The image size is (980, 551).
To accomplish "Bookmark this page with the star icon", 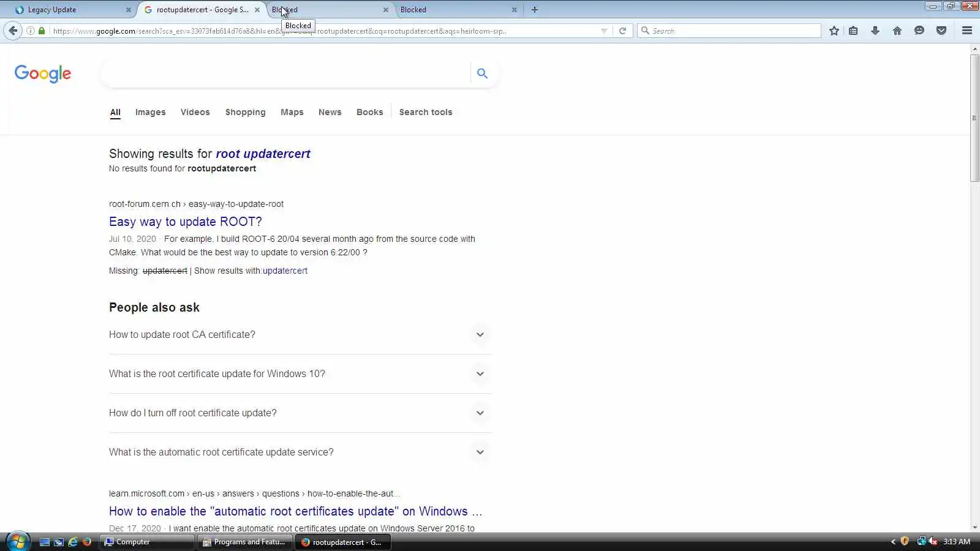I will click(x=834, y=31).
